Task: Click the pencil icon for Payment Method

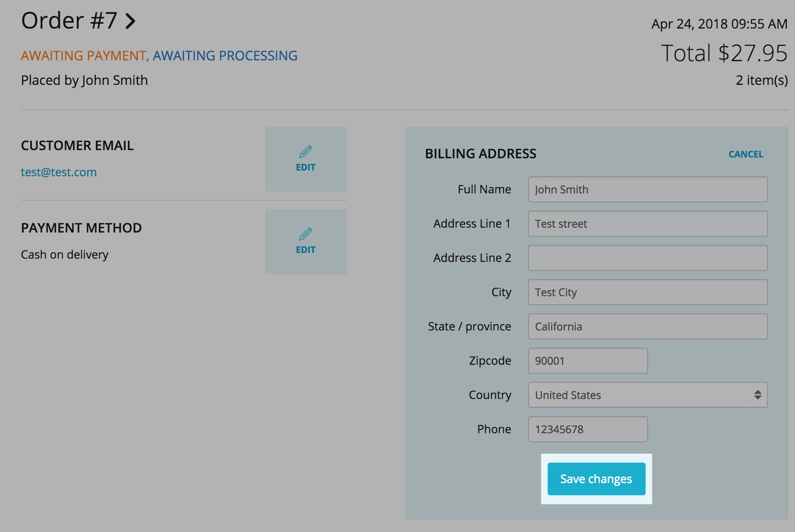Action: 305,234
